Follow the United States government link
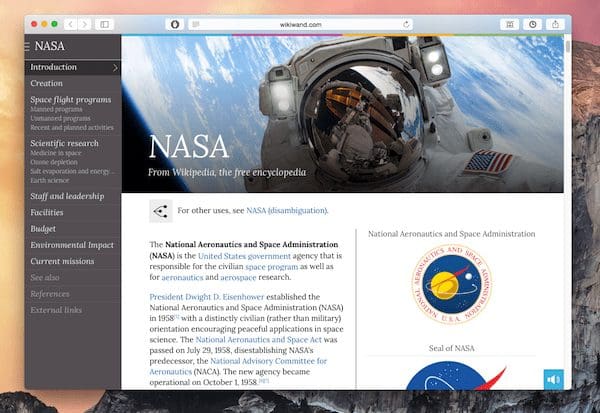The height and width of the screenshot is (413, 600). (x=245, y=256)
